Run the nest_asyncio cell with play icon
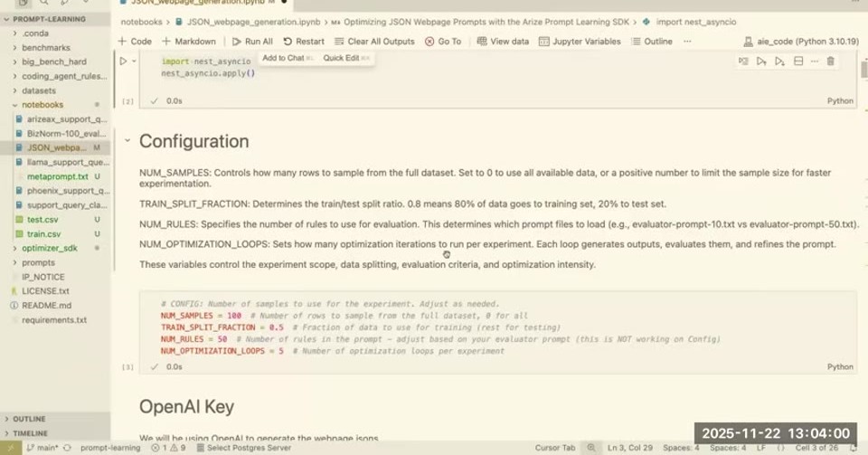Screen dimensions: 868x455 [124, 61]
